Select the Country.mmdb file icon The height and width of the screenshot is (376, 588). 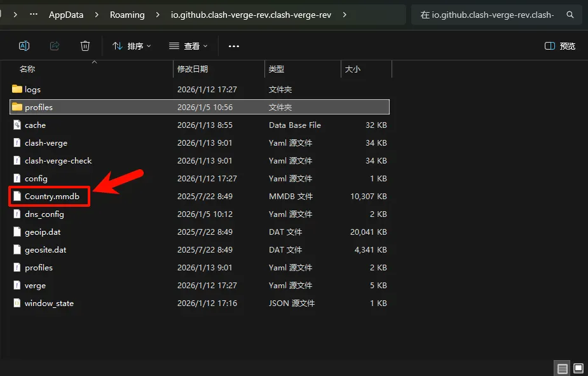pos(17,196)
